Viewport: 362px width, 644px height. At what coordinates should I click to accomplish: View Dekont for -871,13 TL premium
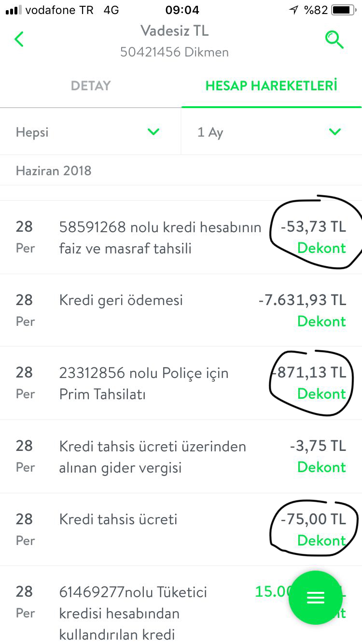pos(321,394)
